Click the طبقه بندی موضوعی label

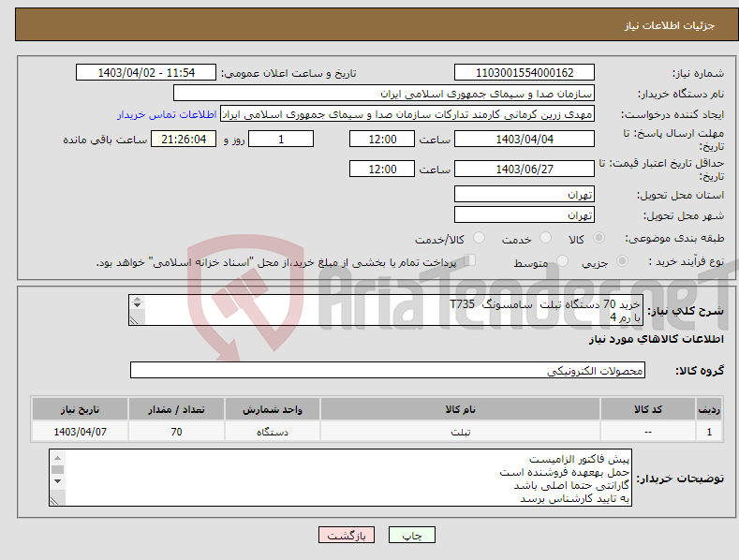(674, 239)
